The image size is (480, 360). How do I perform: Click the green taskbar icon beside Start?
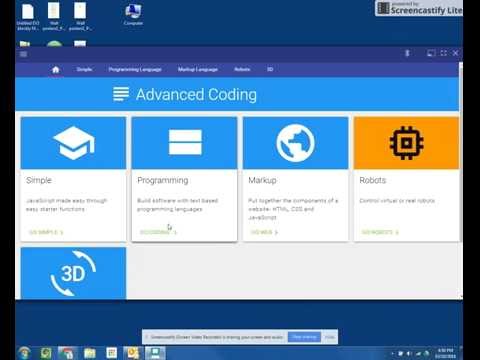(x=46, y=353)
